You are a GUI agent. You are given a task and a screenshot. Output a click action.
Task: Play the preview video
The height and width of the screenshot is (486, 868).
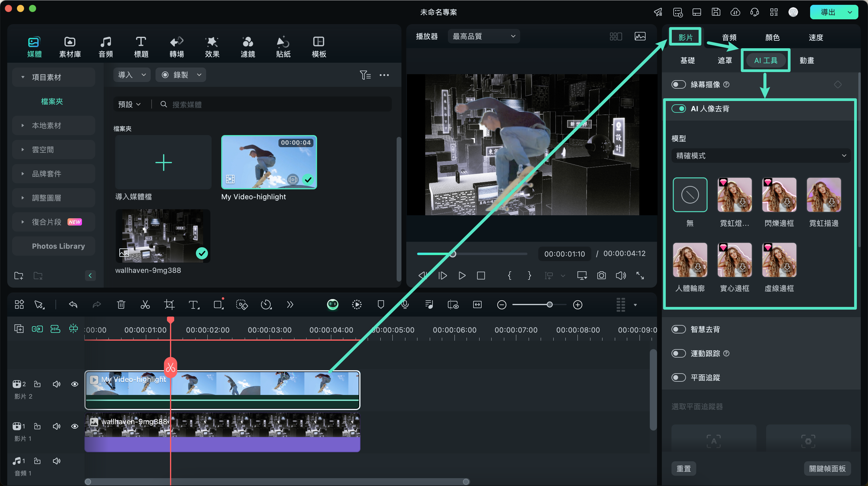click(x=462, y=276)
